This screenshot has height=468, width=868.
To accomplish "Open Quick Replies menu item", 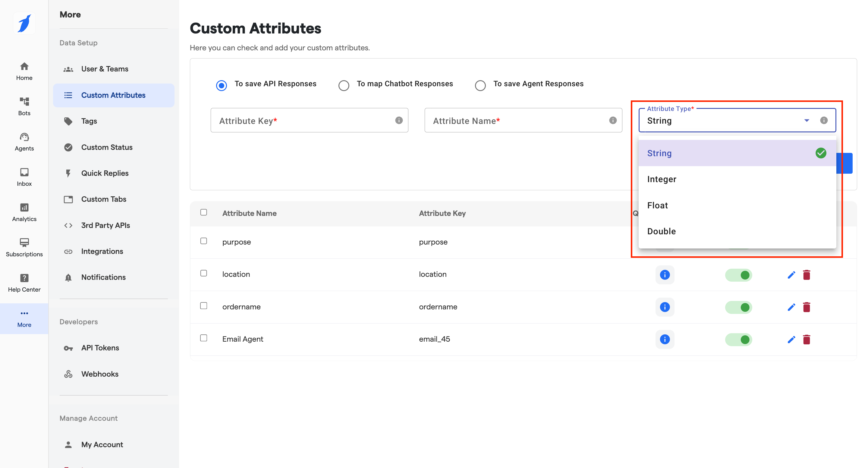I will [105, 173].
